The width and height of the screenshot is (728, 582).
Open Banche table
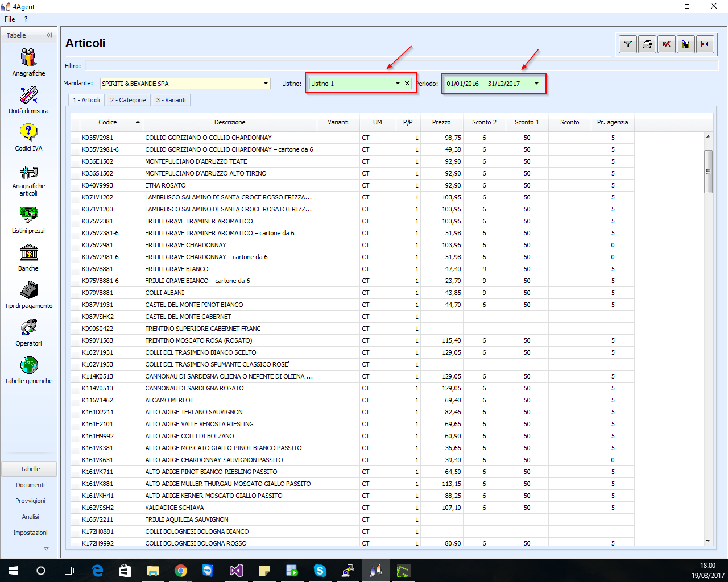28,257
